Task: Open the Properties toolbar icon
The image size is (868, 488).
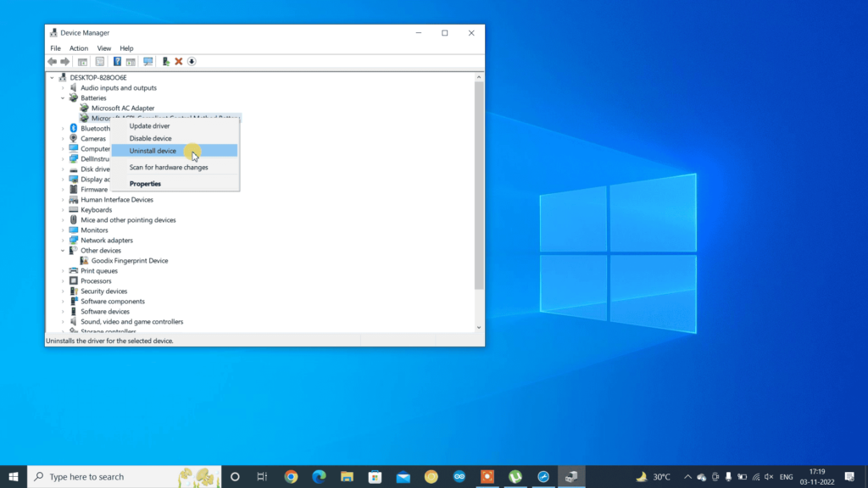Action: click(x=100, y=61)
